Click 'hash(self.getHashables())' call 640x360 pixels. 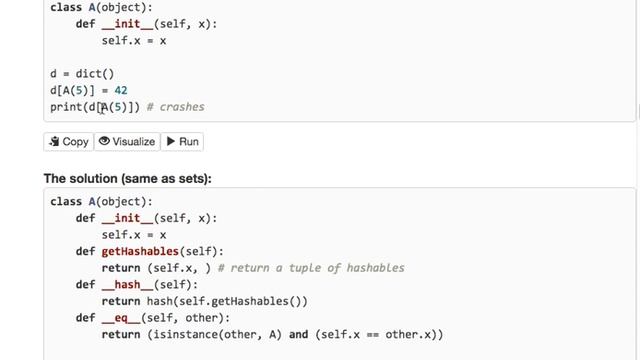pyautogui.click(x=227, y=301)
